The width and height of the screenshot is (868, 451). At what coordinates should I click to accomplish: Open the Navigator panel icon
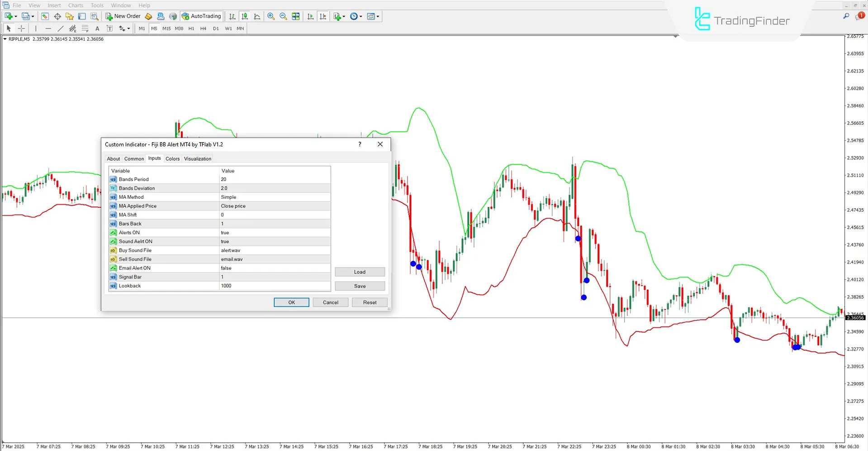pyautogui.click(x=69, y=16)
